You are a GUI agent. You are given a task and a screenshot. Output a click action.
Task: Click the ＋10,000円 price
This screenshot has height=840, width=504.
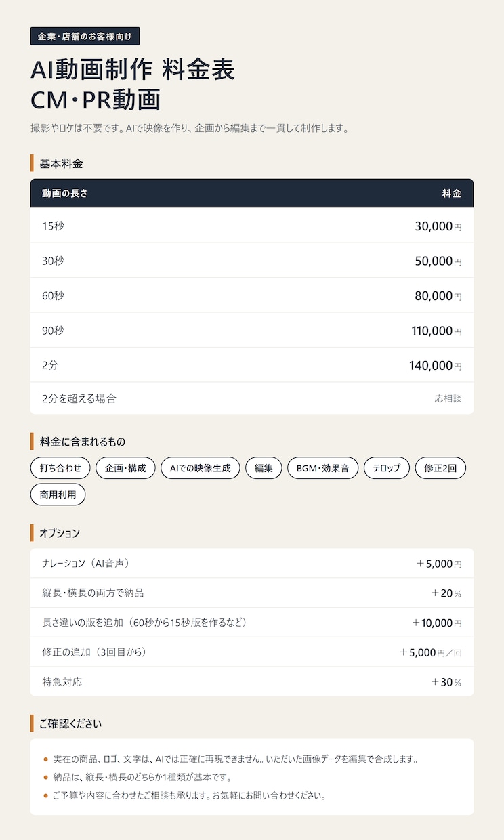[x=436, y=623]
